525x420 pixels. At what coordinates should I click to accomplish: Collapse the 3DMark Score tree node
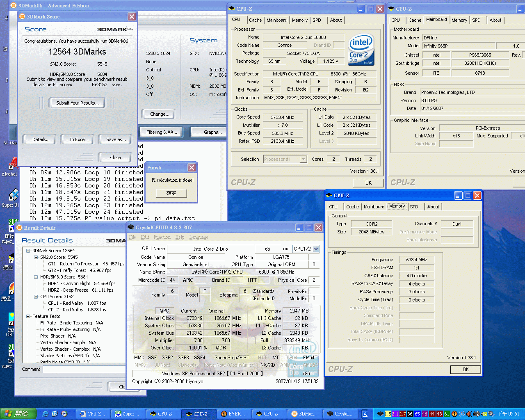[28, 251]
